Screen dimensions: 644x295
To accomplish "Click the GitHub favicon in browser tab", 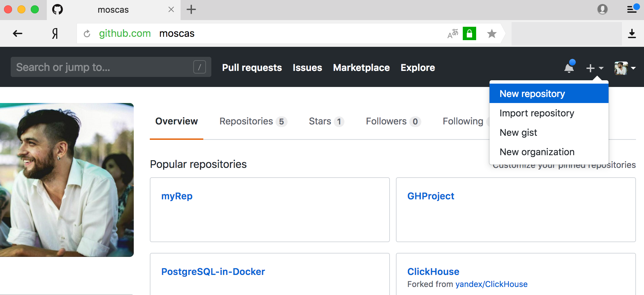I will pyautogui.click(x=58, y=9).
